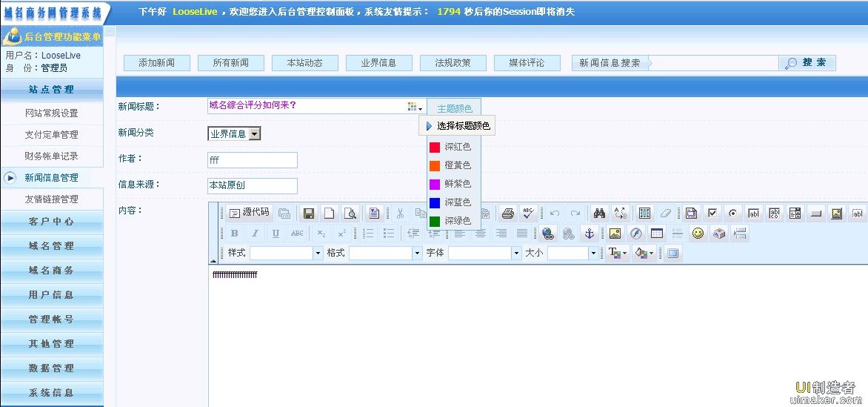Click the 搜索 search button

tap(807, 63)
